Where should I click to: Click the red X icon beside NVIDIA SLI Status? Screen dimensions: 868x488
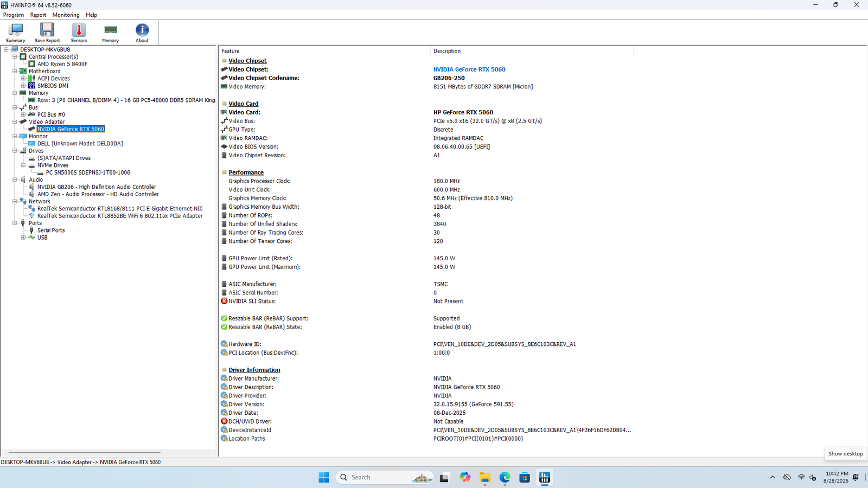coord(224,301)
